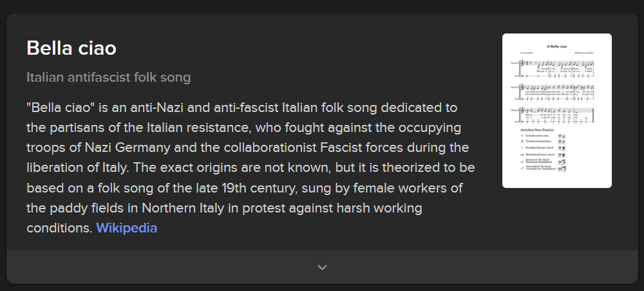Click the "O Bella ciao" heading in the sheet music
Screen dimensions: 644x291
556,46
